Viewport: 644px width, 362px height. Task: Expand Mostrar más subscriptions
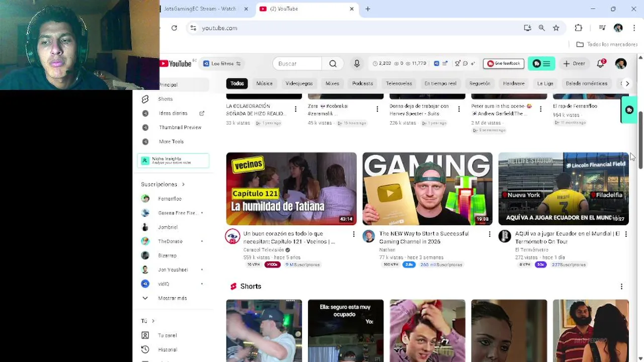tap(171, 298)
